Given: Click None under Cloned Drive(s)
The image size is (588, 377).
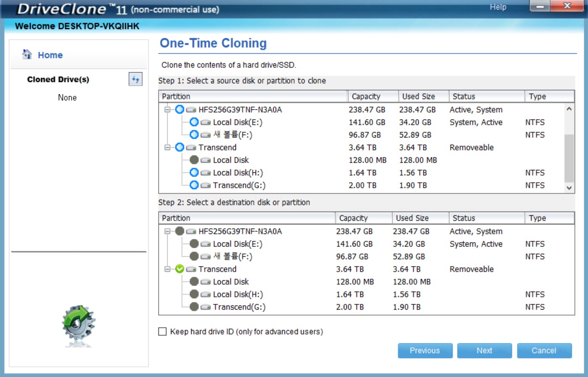Looking at the screenshot, I should 67,98.
